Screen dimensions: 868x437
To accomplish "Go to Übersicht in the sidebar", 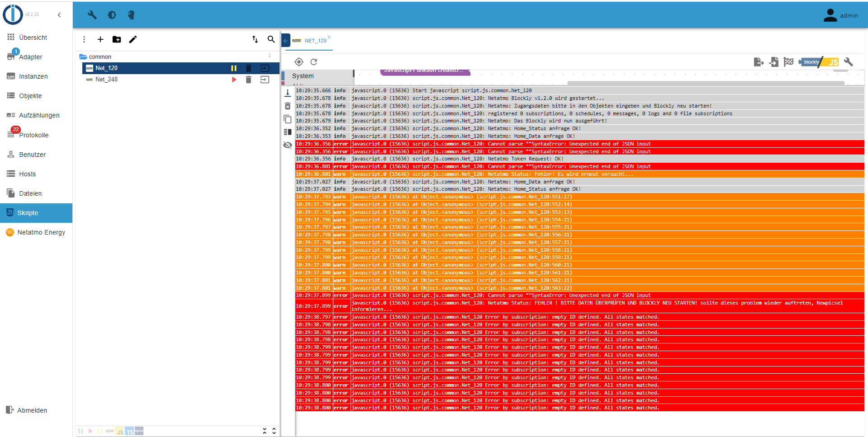I will click(x=36, y=38).
